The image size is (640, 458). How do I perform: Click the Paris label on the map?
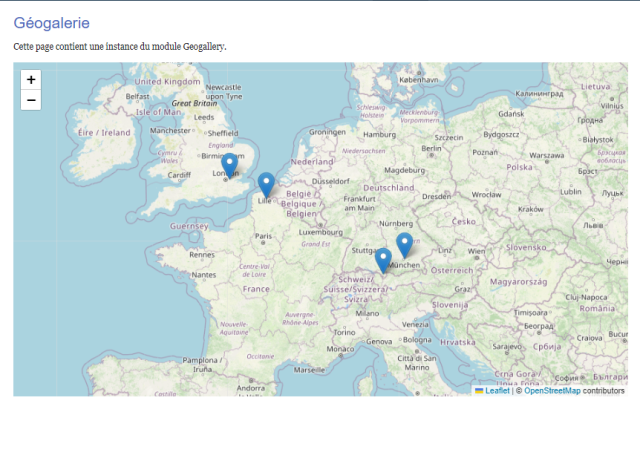pyautogui.click(x=263, y=236)
